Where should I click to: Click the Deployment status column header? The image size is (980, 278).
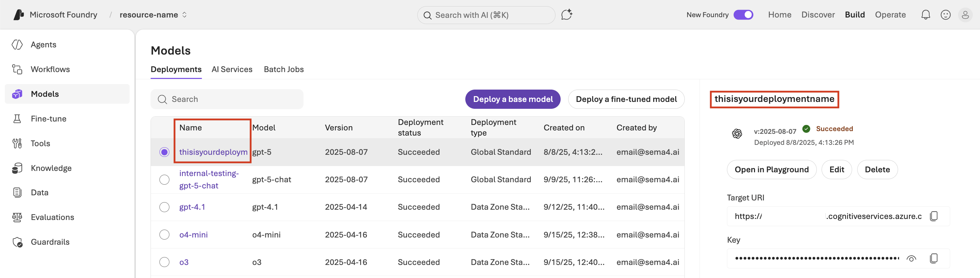click(420, 128)
